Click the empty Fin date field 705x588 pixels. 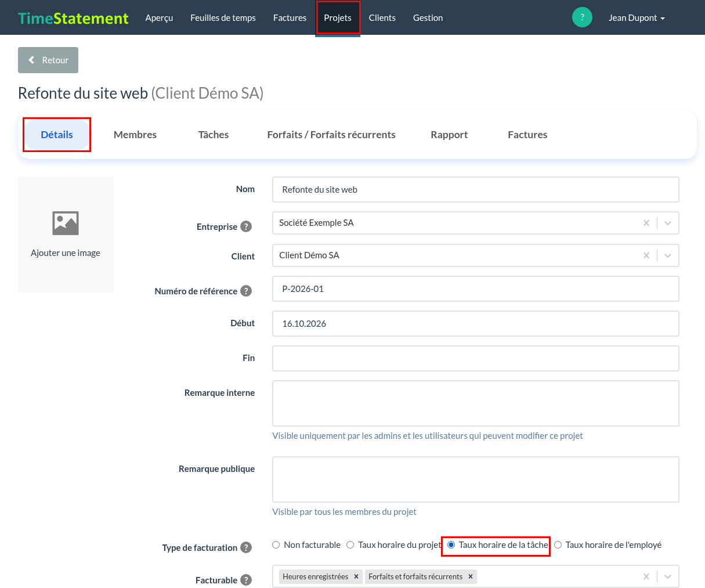pos(476,359)
